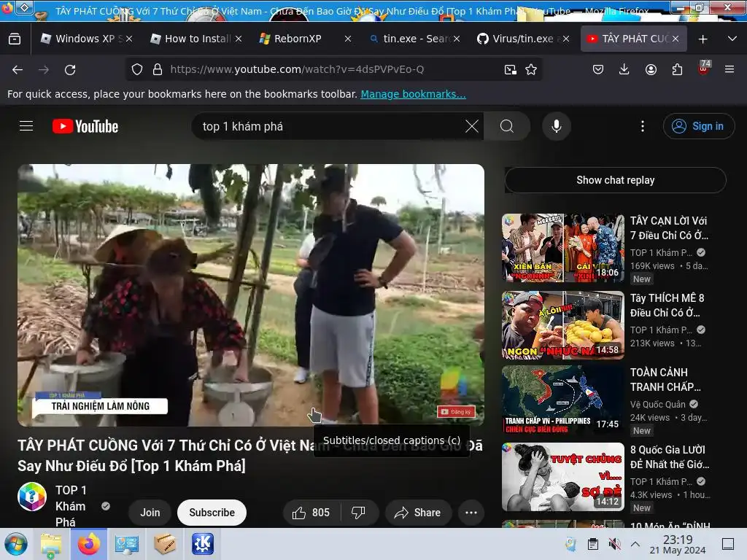Clear the YouTube search query

[x=472, y=126]
